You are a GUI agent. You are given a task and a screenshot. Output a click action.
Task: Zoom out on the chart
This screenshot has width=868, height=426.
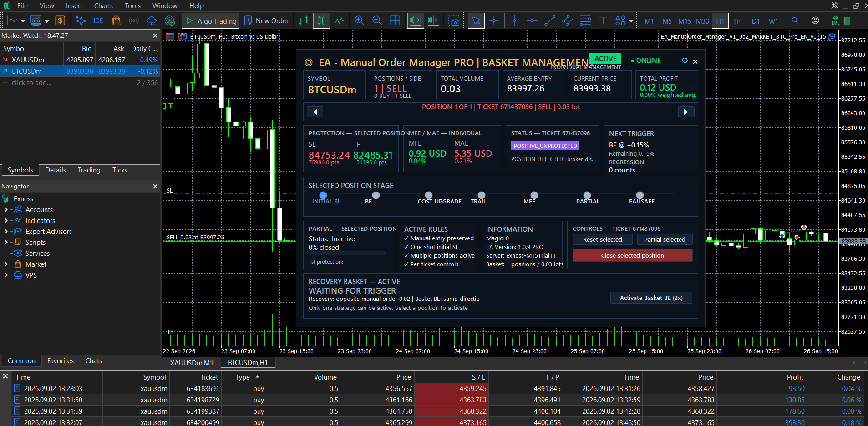[x=377, y=21]
